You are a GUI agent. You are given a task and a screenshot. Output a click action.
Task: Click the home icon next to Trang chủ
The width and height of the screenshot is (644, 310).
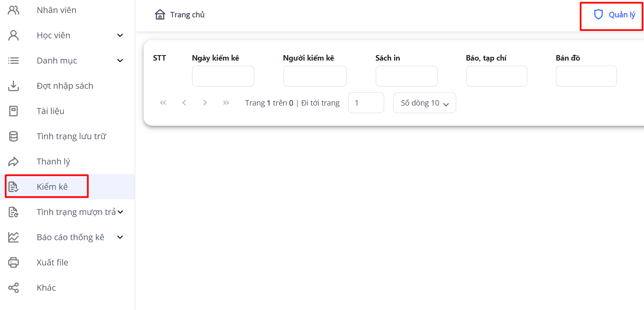point(160,15)
